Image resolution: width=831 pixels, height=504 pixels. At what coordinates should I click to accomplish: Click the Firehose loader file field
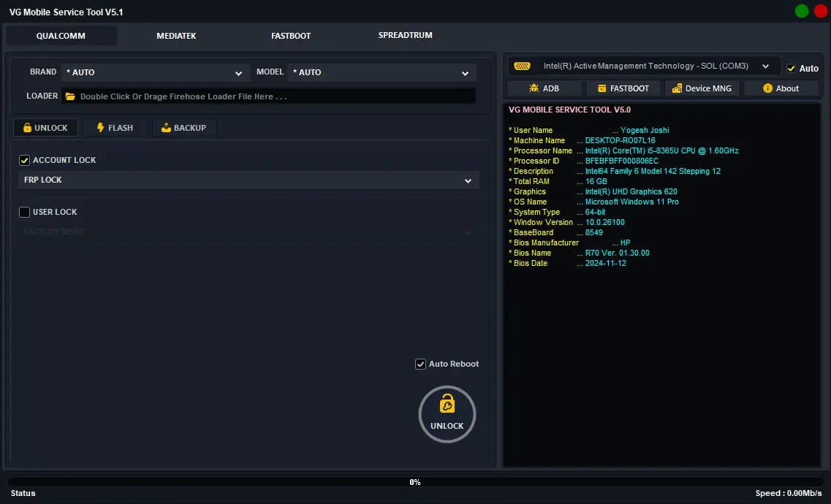coord(268,96)
